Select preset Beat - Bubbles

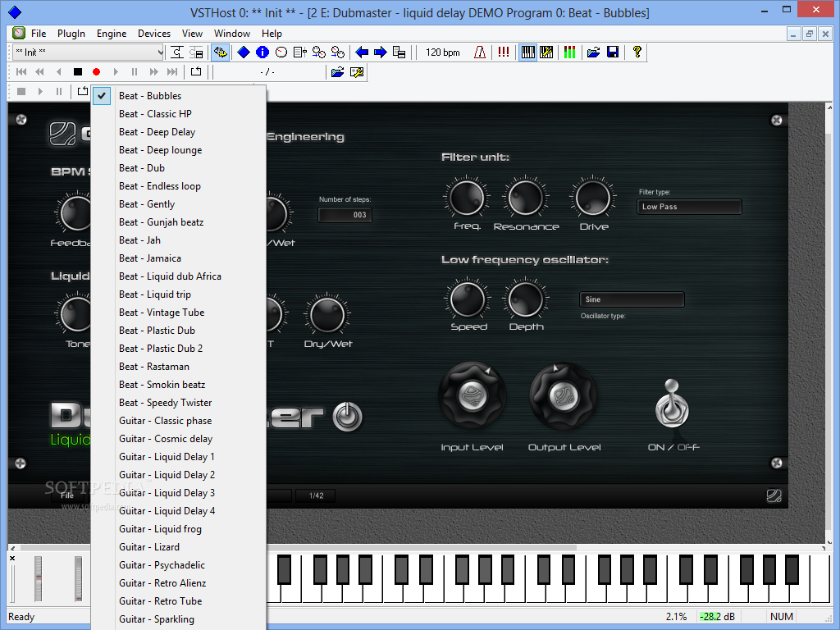pos(179,96)
